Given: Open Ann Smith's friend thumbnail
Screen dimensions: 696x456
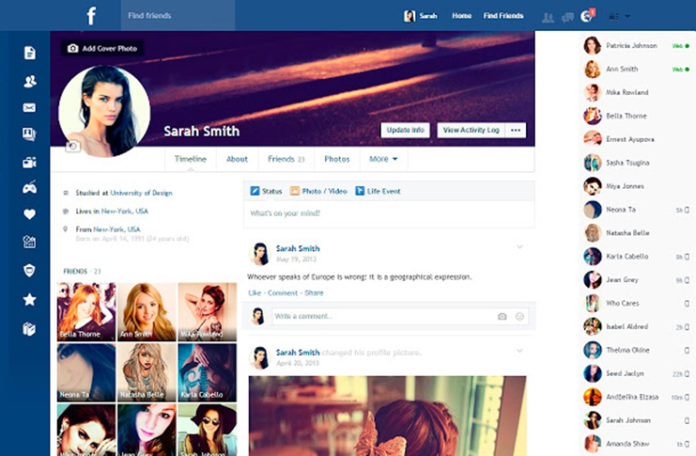Looking at the screenshot, I should (146, 311).
